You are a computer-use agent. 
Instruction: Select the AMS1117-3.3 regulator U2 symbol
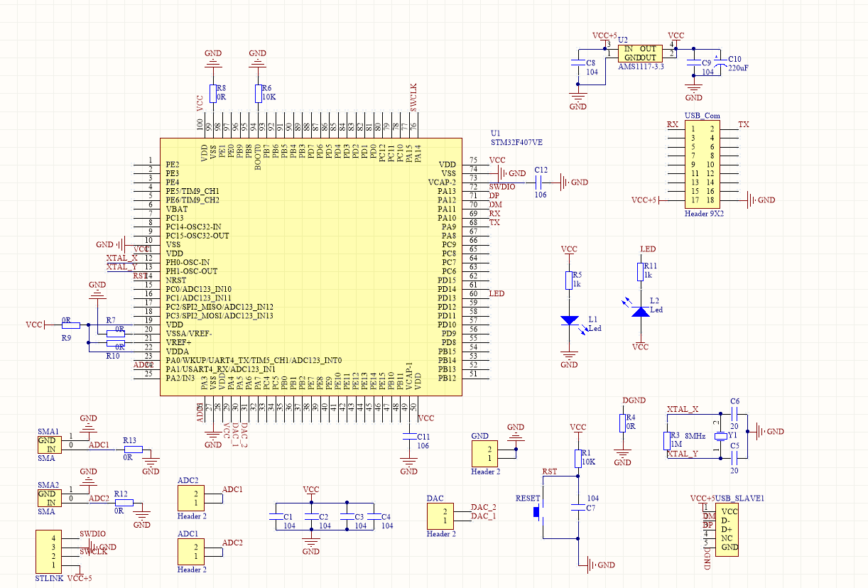pos(639,53)
